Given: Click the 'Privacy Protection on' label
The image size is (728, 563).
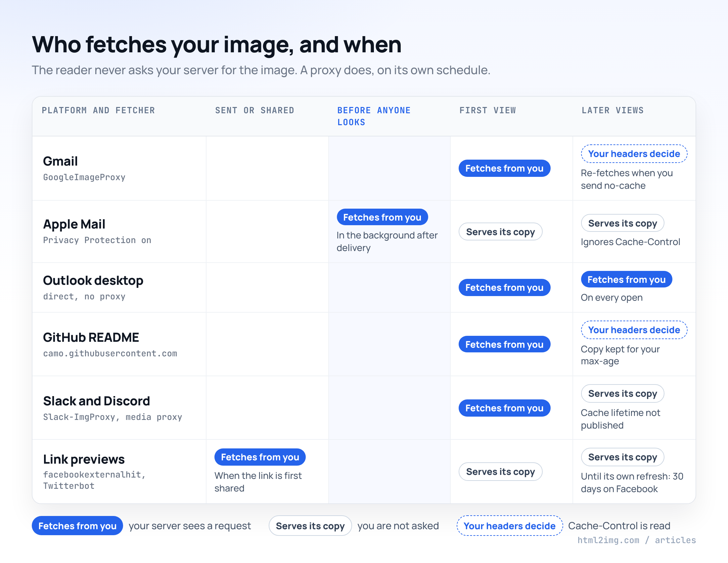Looking at the screenshot, I should [x=97, y=240].
